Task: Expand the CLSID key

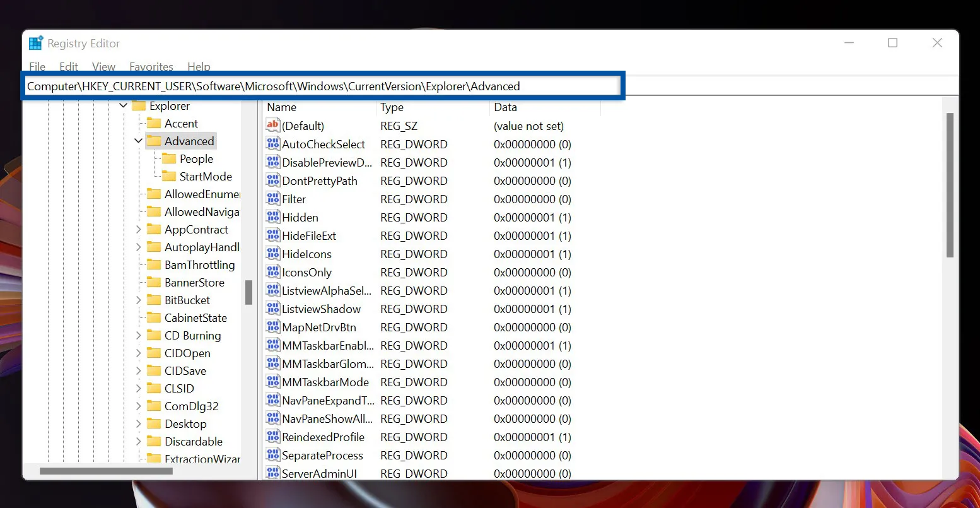Action: click(139, 388)
